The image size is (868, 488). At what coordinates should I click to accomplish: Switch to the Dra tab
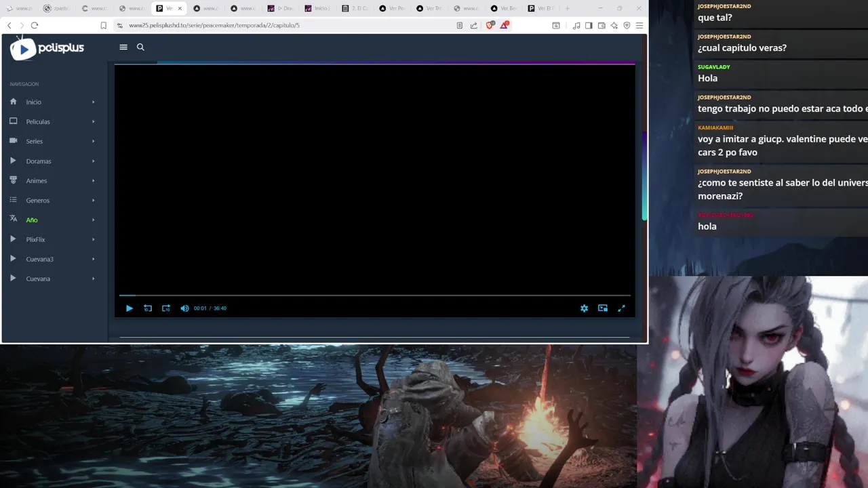(x=281, y=8)
